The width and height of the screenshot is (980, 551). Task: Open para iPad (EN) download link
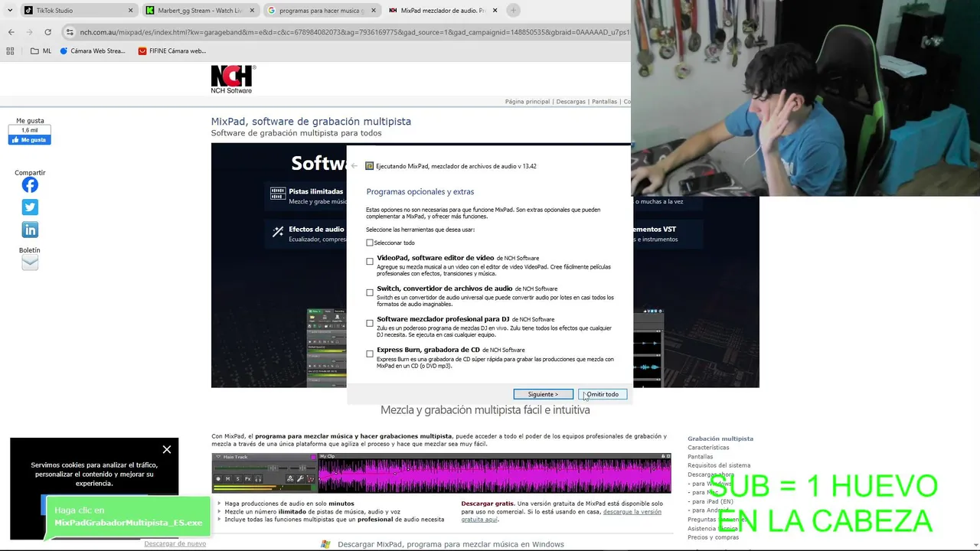[x=710, y=501]
